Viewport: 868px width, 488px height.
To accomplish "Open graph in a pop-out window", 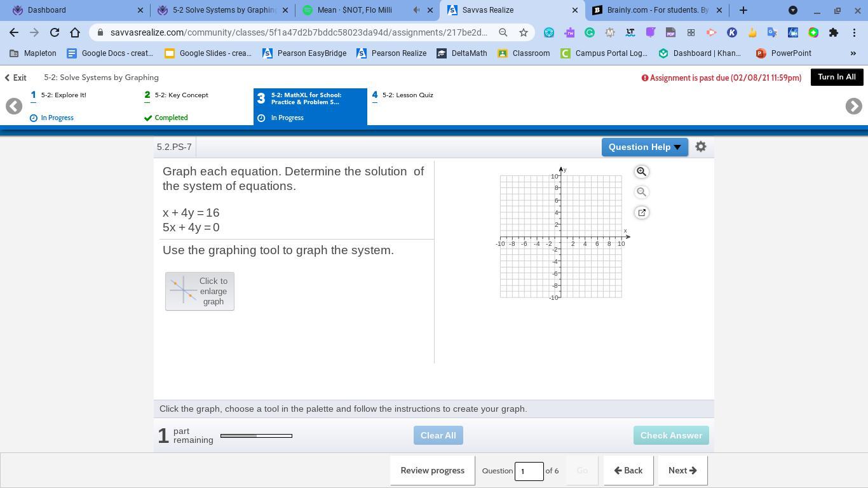I will [641, 212].
